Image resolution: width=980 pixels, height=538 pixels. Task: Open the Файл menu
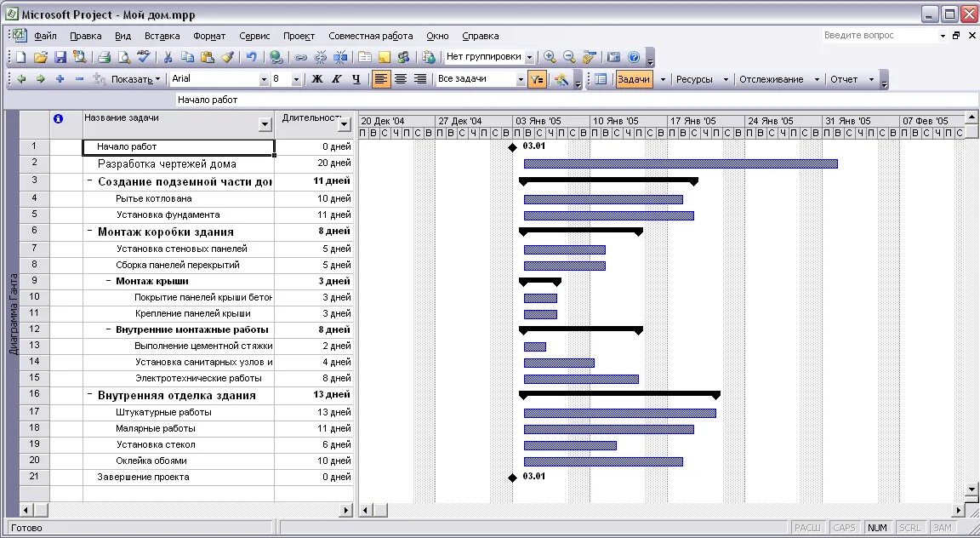click(x=46, y=37)
